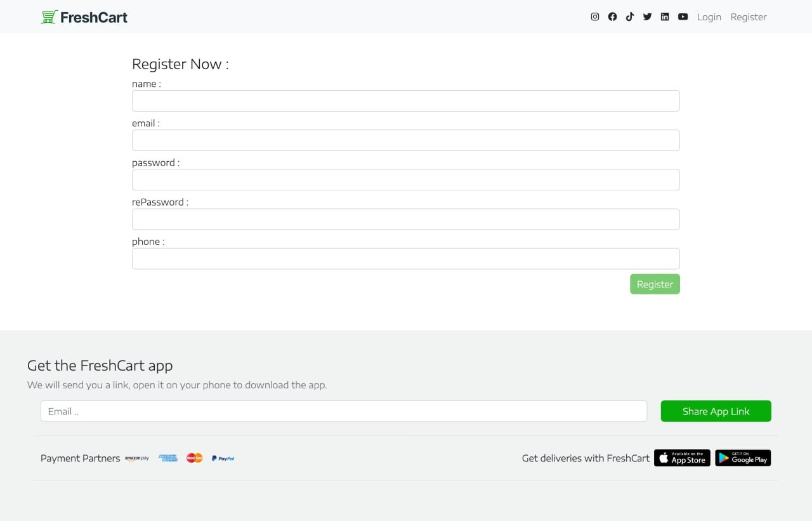This screenshot has height=521, width=812.
Task: Click the Share App Link button
Action: coord(716,411)
